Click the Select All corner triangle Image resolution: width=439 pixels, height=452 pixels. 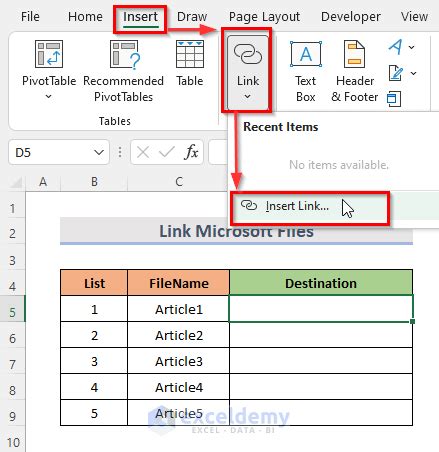pyautogui.click(x=15, y=182)
